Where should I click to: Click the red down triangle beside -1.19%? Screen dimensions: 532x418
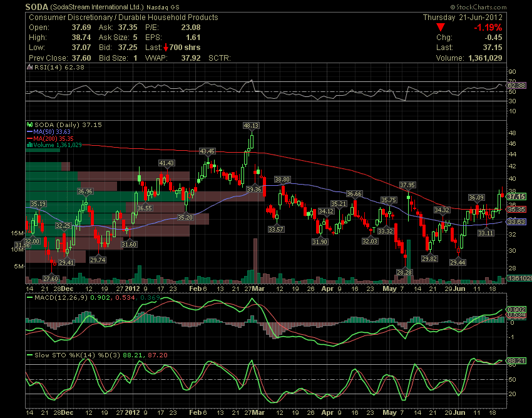[441, 28]
